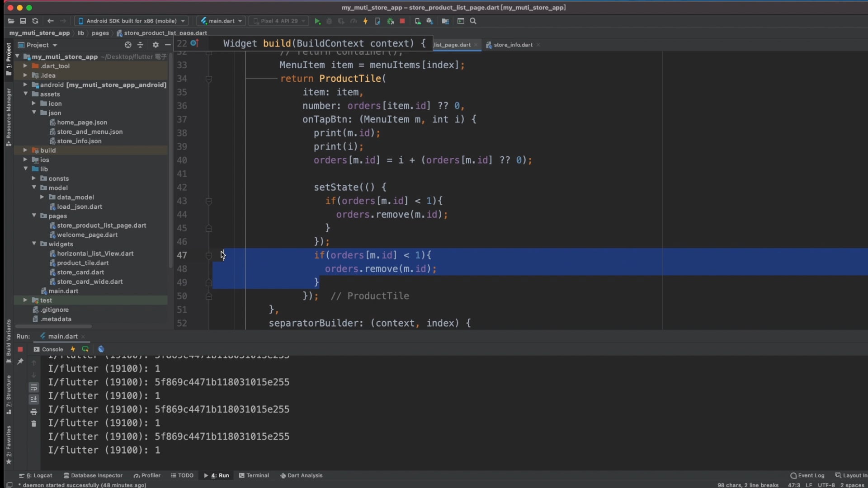Open main.dart run configuration dropdown

(222, 21)
